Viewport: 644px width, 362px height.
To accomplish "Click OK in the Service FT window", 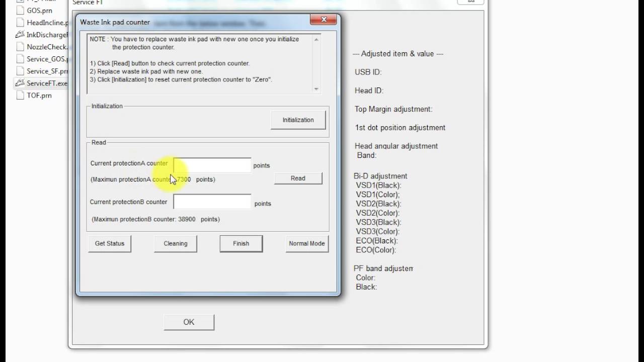I will pyautogui.click(x=189, y=322).
